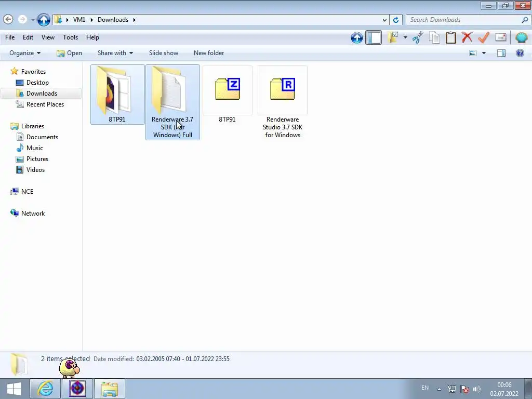Click the E-mail envelope icon
This screenshot has height=399, width=532.
click(x=501, y=37)
